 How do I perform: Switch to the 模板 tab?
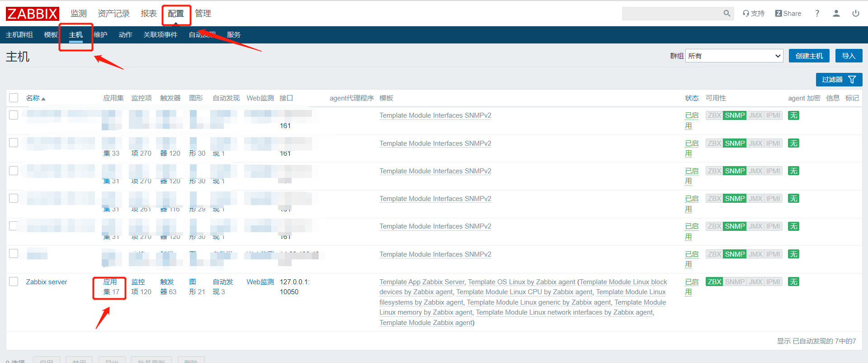[x=51, y=35]
